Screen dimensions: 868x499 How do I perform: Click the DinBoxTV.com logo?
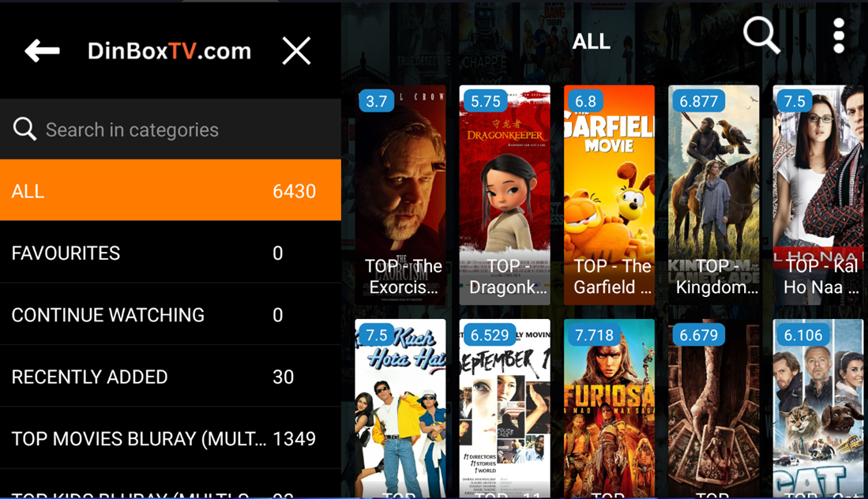coord(169,51)
